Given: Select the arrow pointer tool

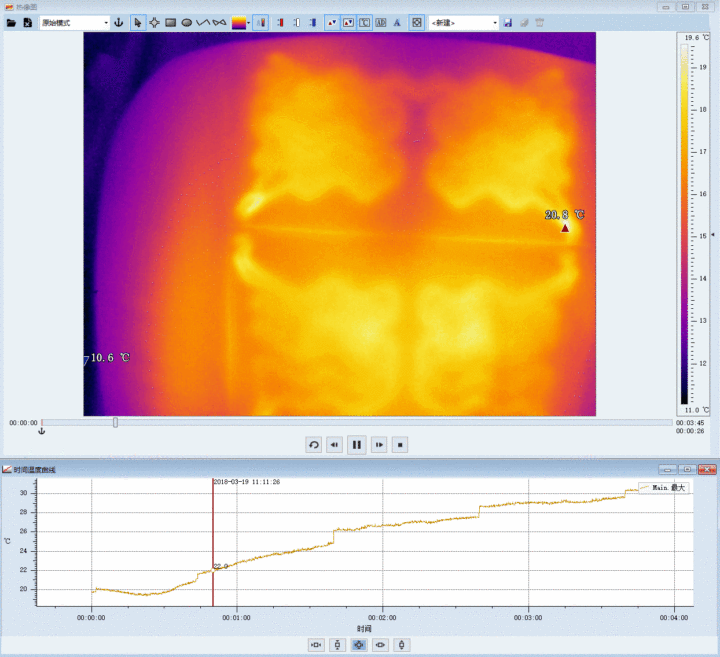Looking at the screenshot, I should 138,22.
